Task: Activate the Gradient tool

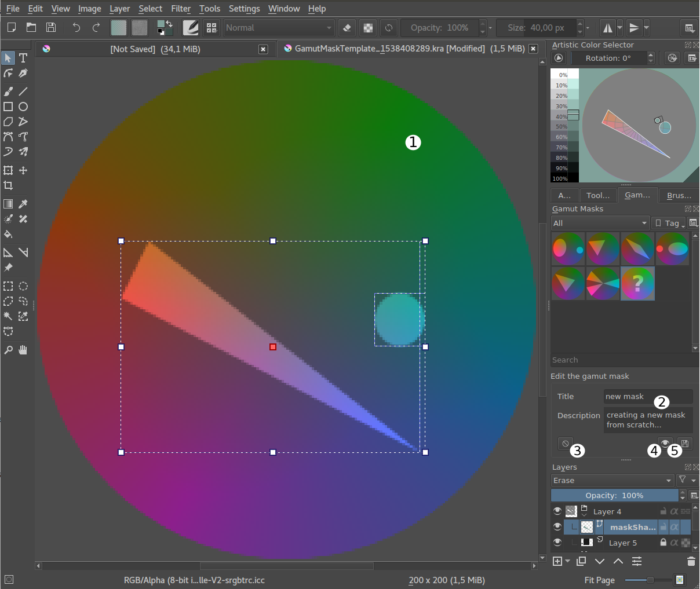Action: pyautogui.click(x=8, y=204)
